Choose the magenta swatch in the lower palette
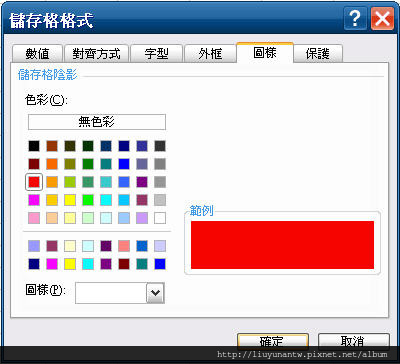The height and width of the screenshot is (364, 400). pos(52,264)
